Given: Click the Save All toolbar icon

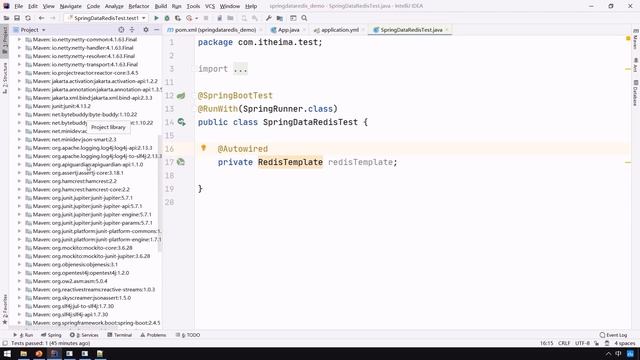Looking at the screenshot, I should tap(17, 18).
